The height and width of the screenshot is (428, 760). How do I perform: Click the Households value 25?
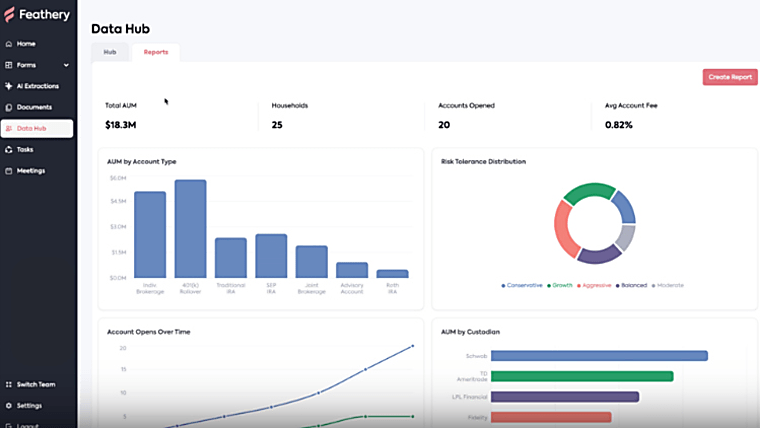[277, 125]
